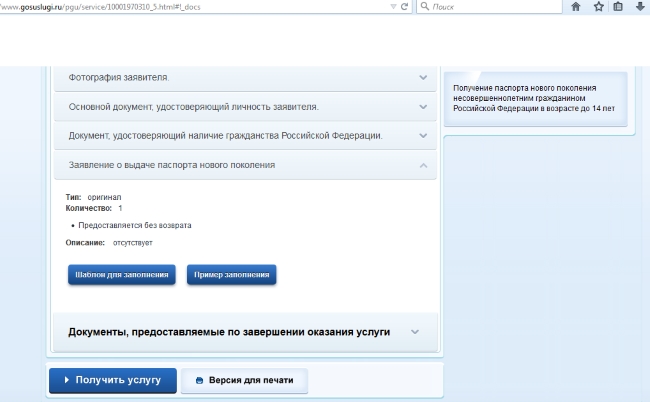Click the browser Home icon
Image resolution: width=650 pixels, height=402 pixels.
point(575,6)
